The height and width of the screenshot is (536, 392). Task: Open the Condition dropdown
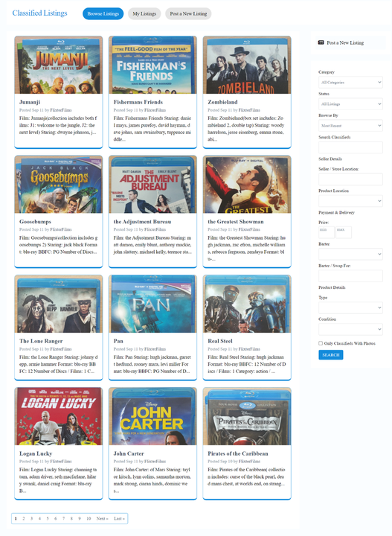pos(350,330)
